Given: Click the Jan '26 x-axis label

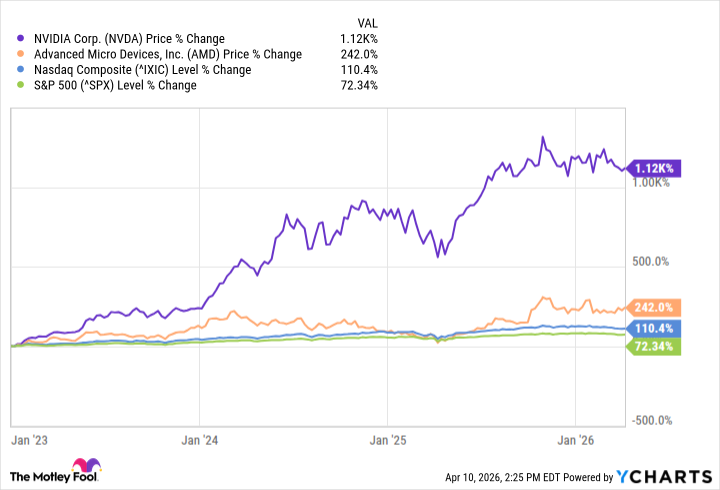Looking at the screenshot, I should (x=577, y=440).
